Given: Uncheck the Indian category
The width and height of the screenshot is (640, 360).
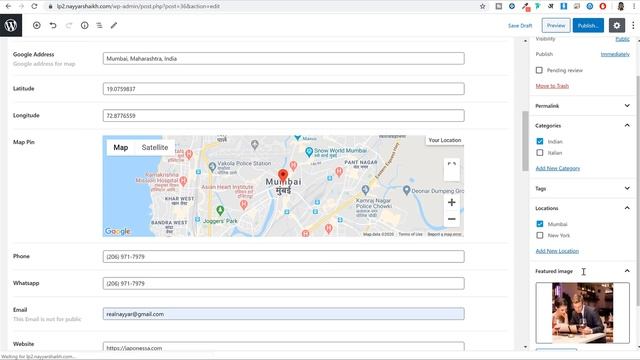Looking at the screenshot, I should pos(540,141).
